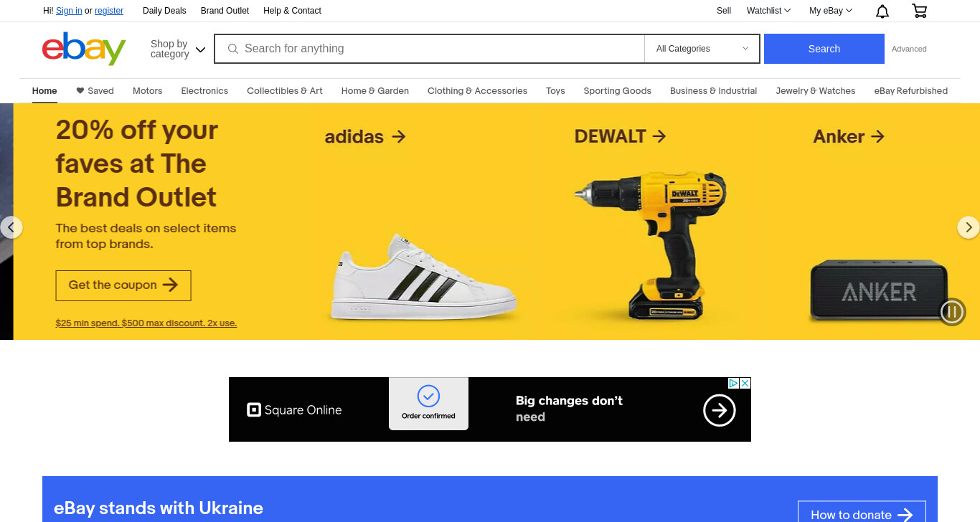Click the Square Online logo

pyautogui.click(x=294, y=410)
